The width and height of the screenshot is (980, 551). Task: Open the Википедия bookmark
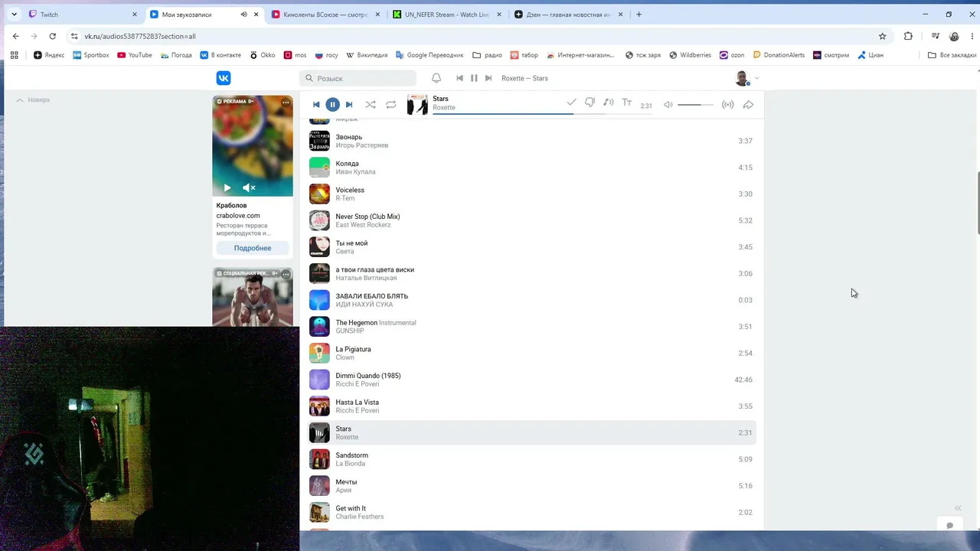[x=367, y=55]
